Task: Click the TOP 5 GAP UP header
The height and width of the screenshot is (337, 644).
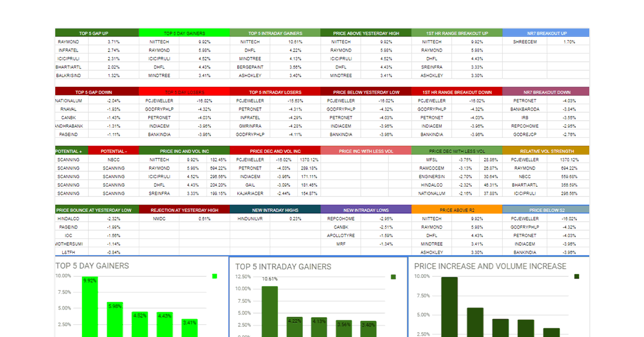Action: pos(97,33)
